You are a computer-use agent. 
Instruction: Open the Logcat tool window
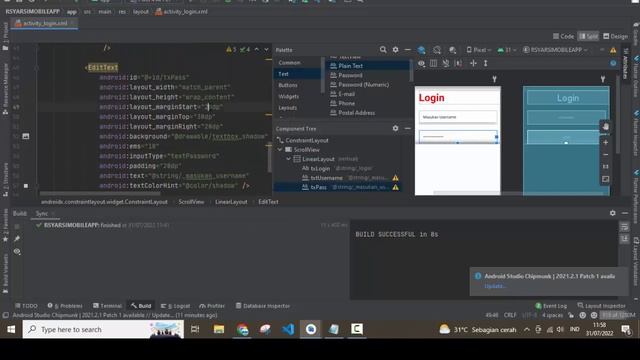pyautogui.click(x=176, y=306)
